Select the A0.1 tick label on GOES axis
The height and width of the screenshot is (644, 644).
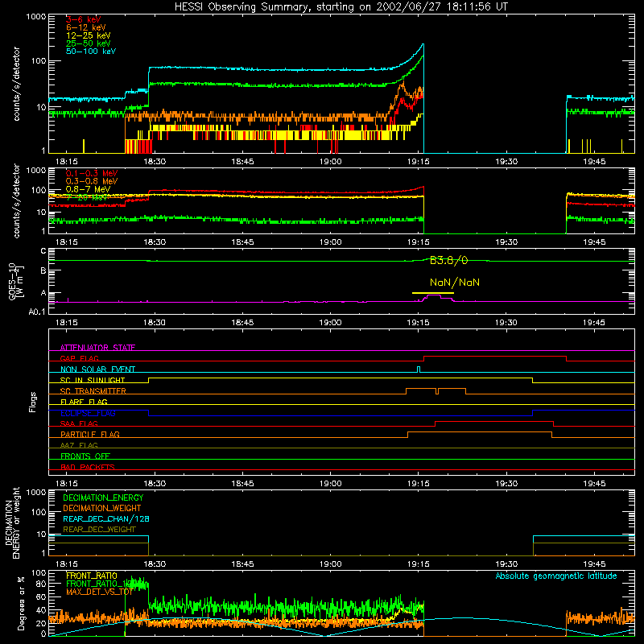pyautogui.click(x=36, y=312)
